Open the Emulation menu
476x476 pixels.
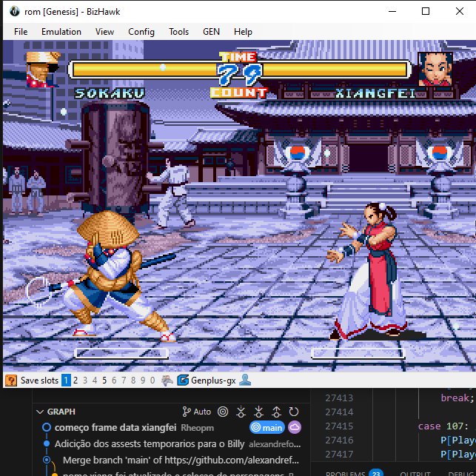61,32
